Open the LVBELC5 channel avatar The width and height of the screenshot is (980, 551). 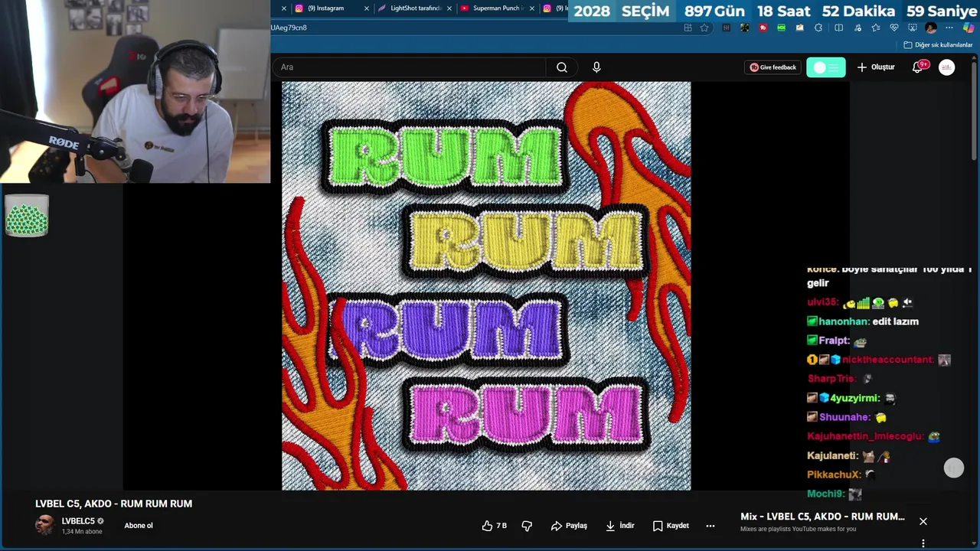point(45,525)
